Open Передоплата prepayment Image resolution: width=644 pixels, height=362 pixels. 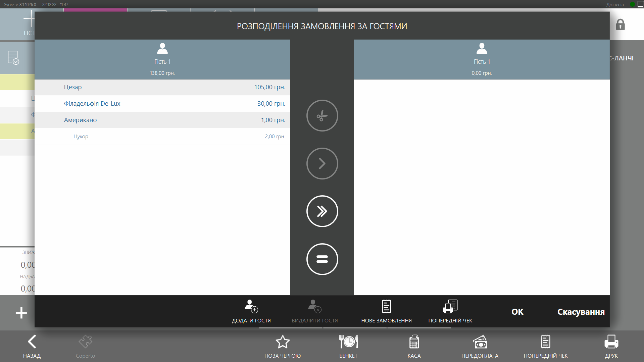(x=480, y=347)
